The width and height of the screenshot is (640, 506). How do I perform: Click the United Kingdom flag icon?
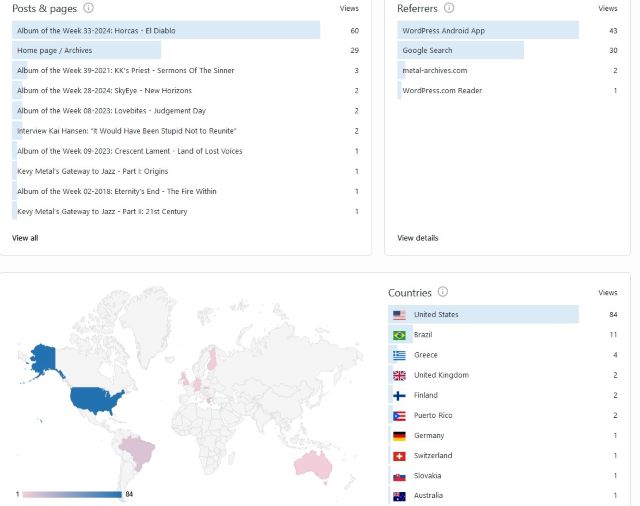click(399, 375)
